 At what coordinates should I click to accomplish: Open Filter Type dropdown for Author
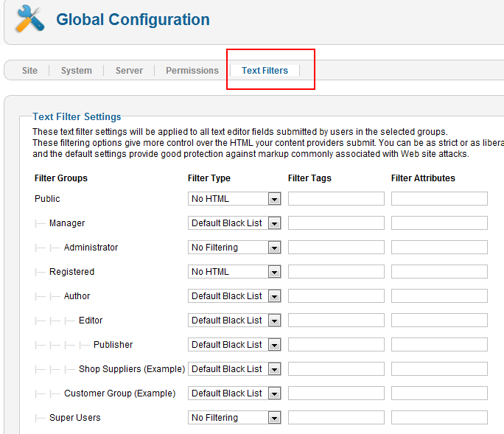click(234, 296)
